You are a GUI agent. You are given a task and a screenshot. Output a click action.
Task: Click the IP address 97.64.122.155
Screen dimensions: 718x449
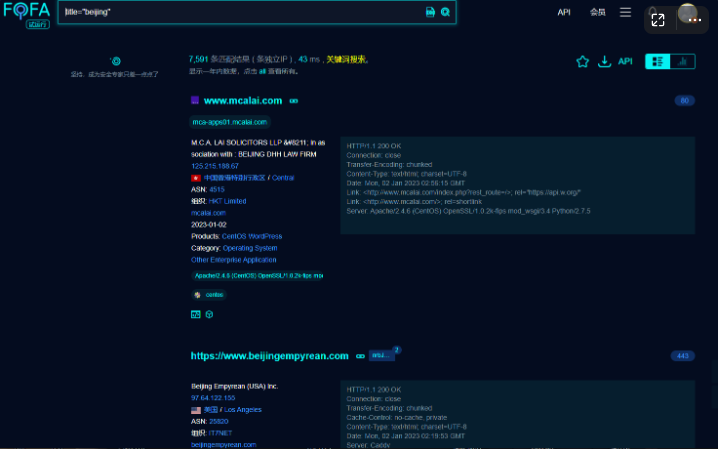[213, 398]
